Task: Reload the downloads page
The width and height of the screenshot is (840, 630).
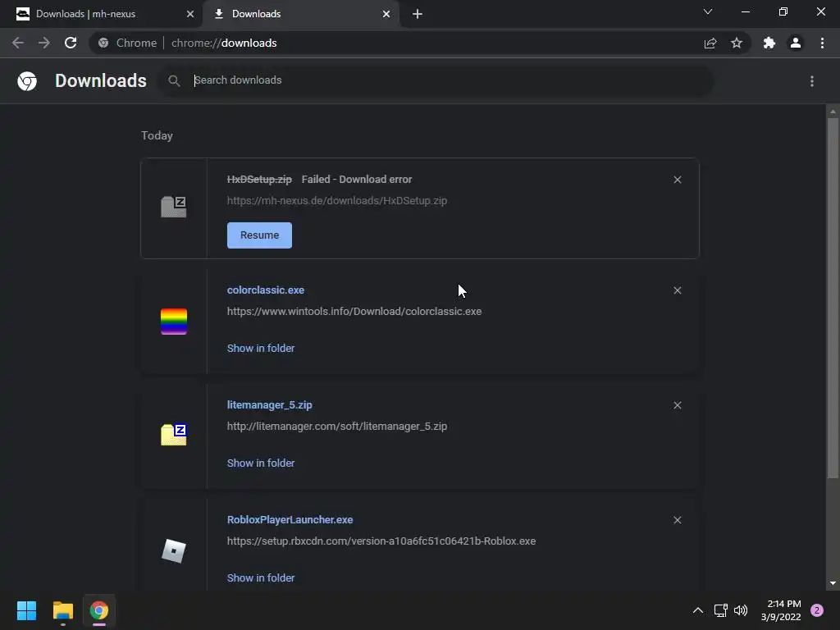Action: pyautogui.click(x=71, y=43)
